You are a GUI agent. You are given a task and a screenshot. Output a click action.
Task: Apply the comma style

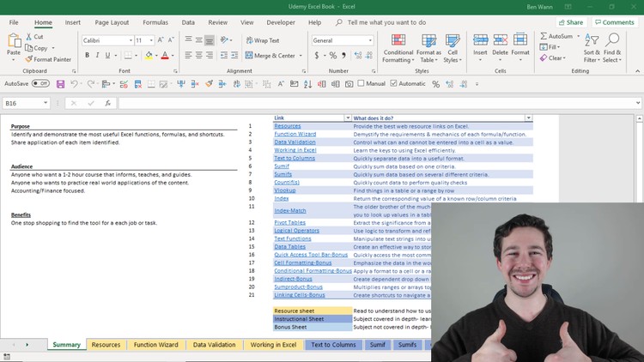[x=343, y=55]
